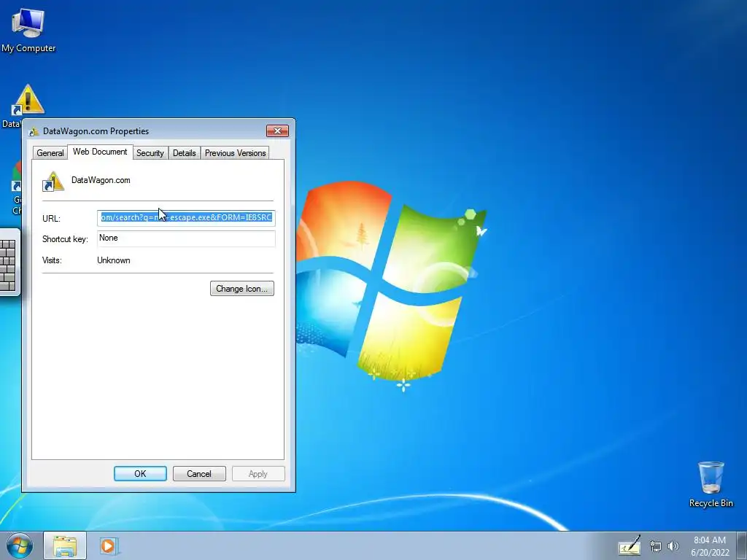Screen dimensions: 747x560
Task: Click inside the URL text field
Action: 186,217
